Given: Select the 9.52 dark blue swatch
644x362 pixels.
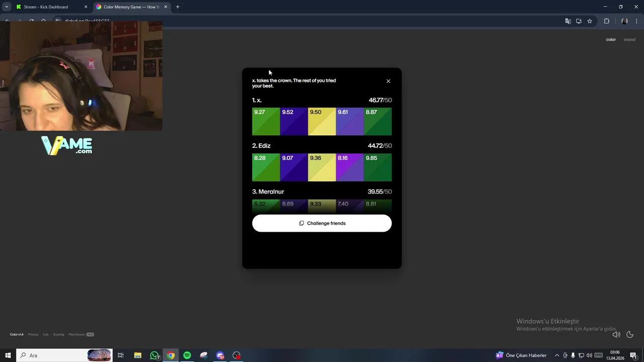Looking at the screenshot, I should click(294, 122).
